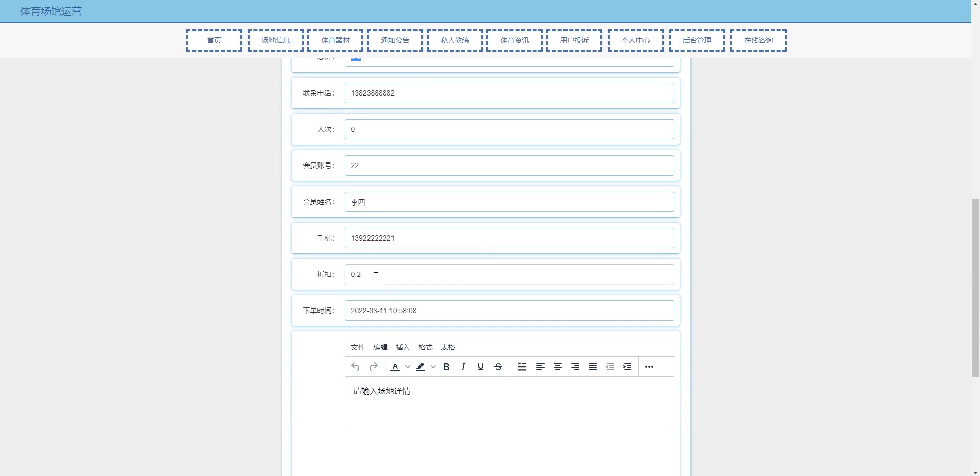Open the 格式 menu in the editor
The height and width of the screenshot is (476, 980).
coord(425,347)
